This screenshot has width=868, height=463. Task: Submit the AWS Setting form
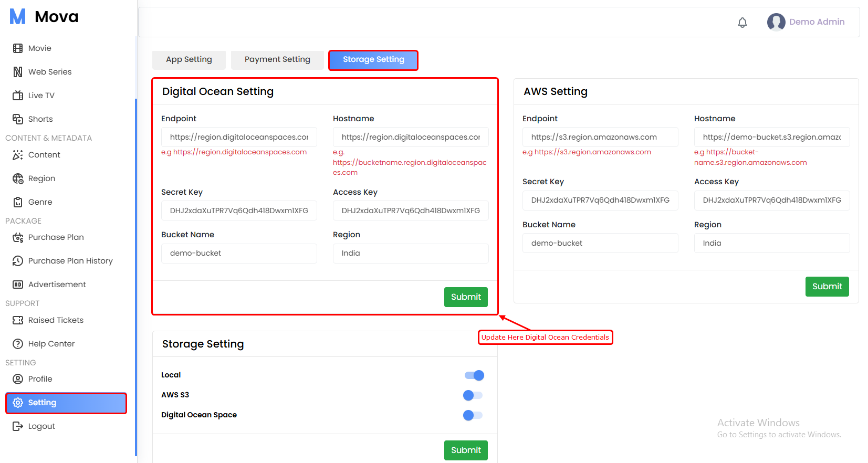(x=827, y=287)
